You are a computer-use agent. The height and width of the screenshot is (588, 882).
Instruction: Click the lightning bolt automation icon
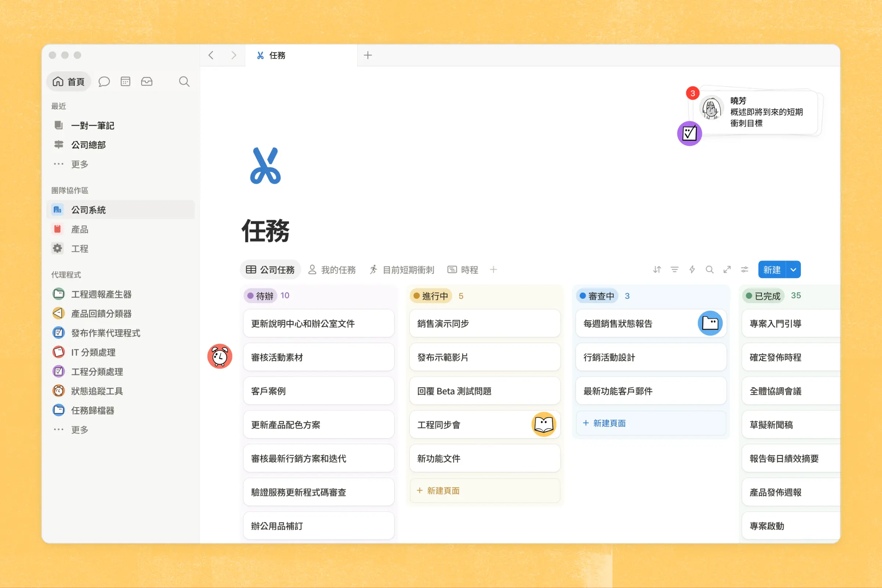[x=692, y=270]
